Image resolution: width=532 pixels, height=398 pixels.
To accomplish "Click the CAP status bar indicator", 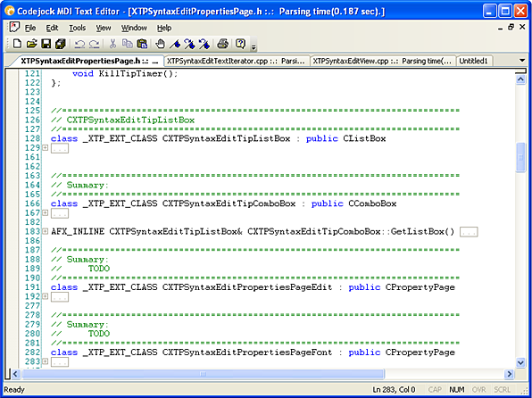I will click(435, 389).
